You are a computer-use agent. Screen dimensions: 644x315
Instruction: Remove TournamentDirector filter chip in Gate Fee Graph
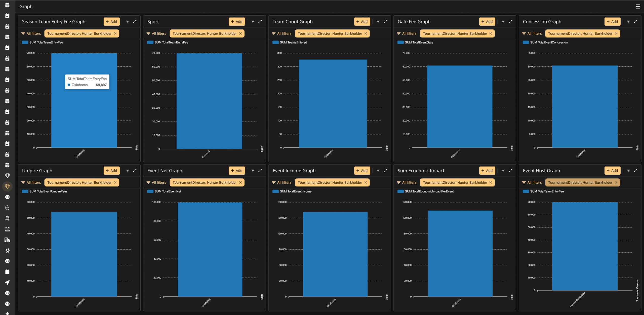[x=491, y=33]
